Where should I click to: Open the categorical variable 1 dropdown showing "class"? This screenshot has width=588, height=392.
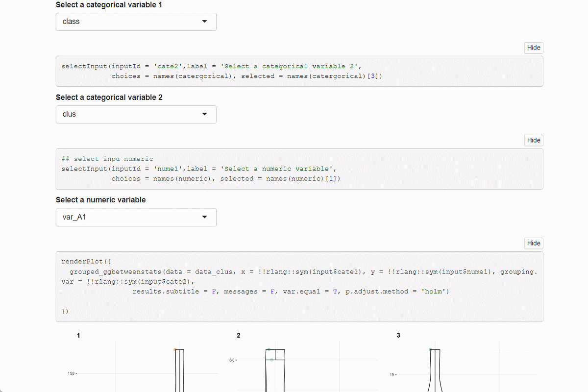point(136,22)
